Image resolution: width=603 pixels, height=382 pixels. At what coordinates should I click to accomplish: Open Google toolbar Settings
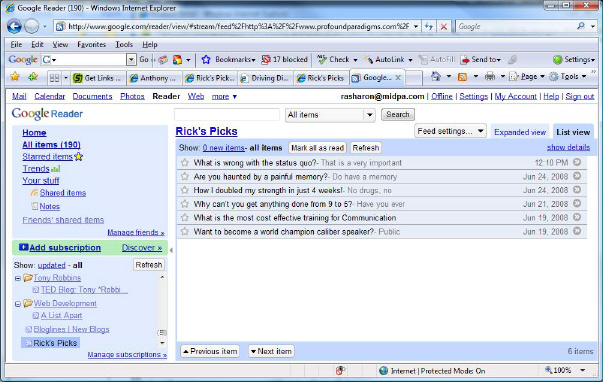click(x=574, y=60)
